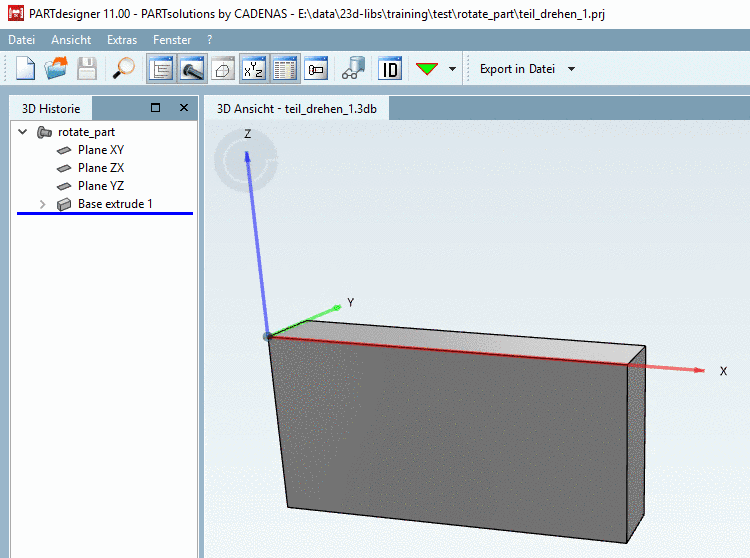Click the rotation circle around the Z axis

point(246,161)
